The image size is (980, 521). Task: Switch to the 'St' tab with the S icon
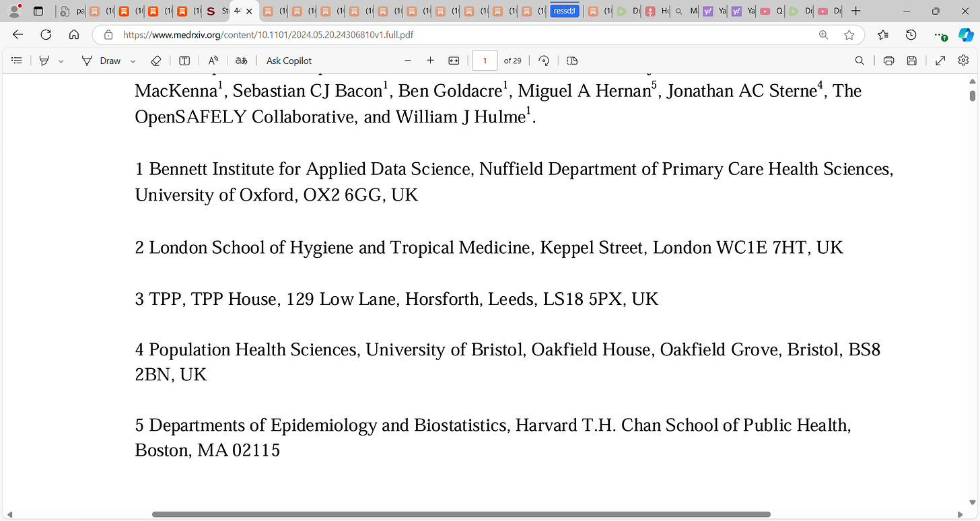(x=216, y=11)
